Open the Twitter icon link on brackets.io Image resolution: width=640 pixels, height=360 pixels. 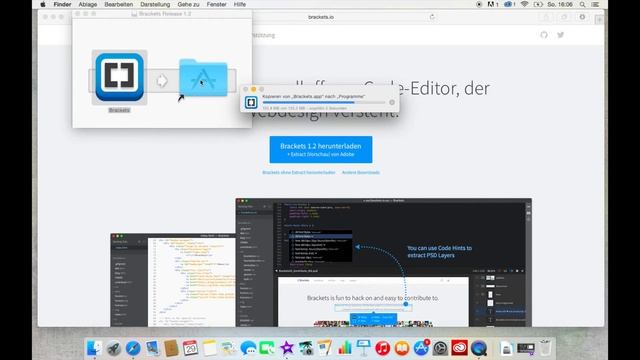[x=560, y=35]
